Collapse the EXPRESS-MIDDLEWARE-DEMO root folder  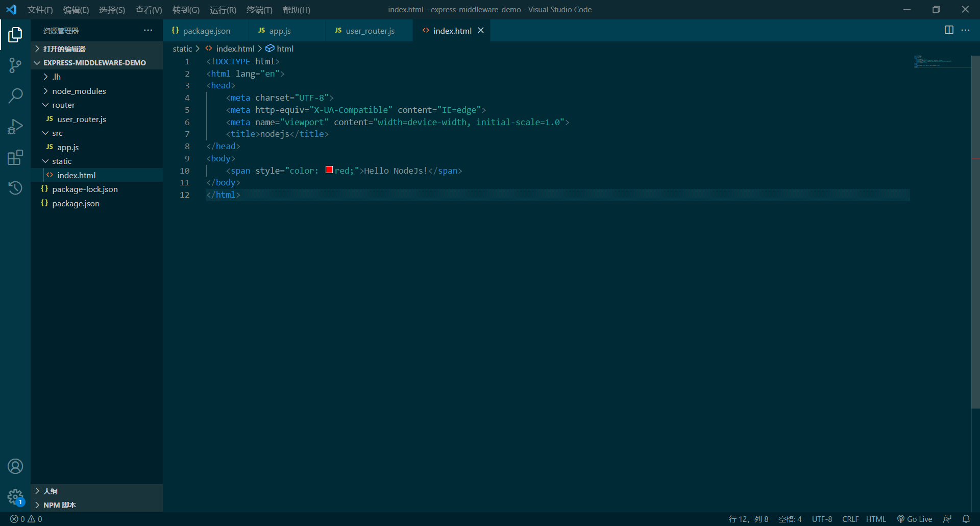click(97, 63)
